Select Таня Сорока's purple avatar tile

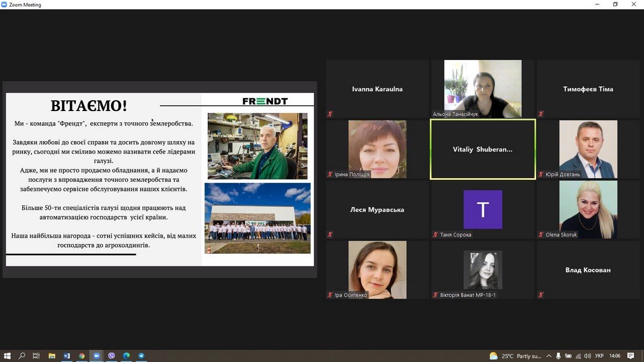(482, 209)
